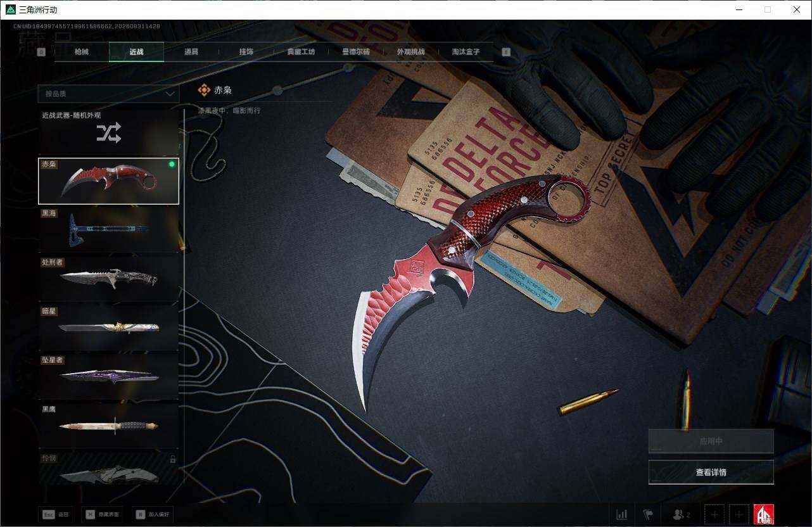Select the 暗星 blade skin

(x=108, y=327)
